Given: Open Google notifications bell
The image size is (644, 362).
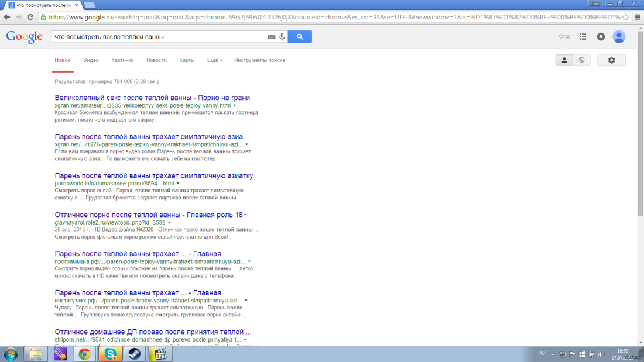Looking at the screenshot, I should point(601,37).
